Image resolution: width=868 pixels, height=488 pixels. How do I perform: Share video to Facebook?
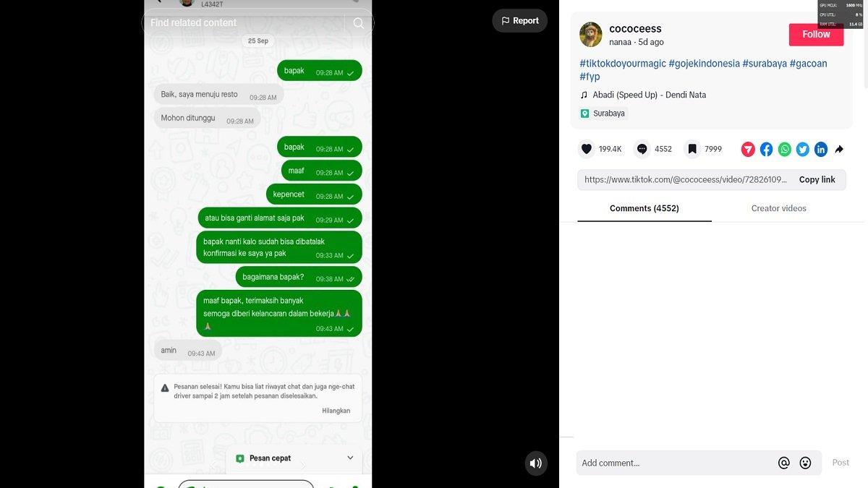[x=766, y=150]
